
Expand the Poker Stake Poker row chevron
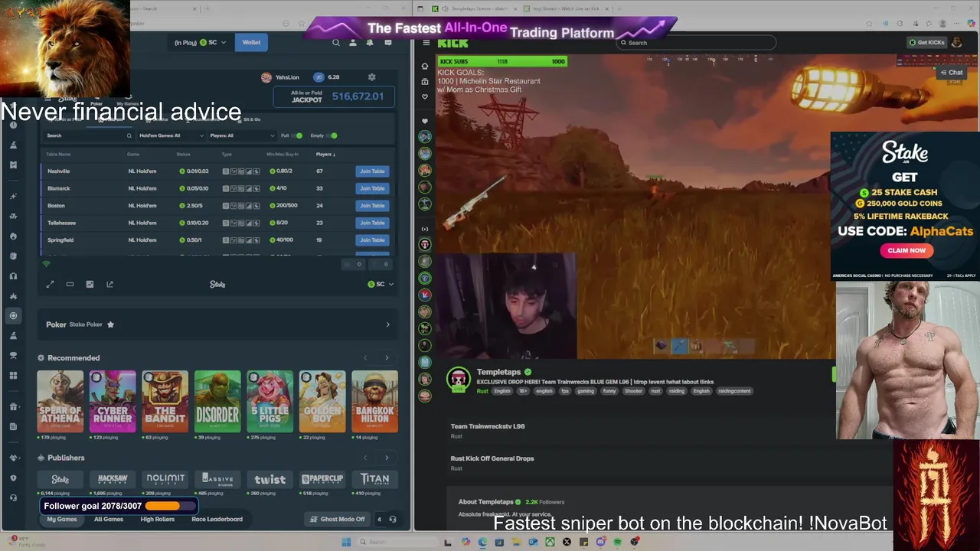coord(387,324)
